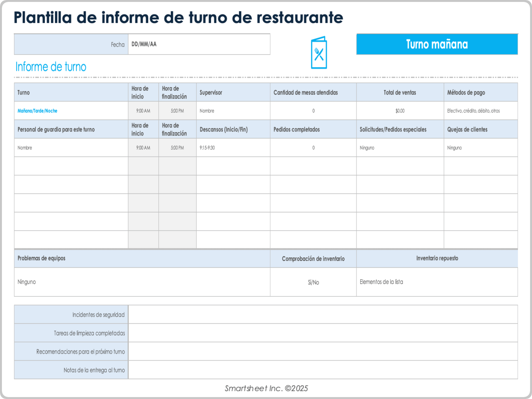Select 9:00 AM in the staff Nombre row
Image resolution: width=532 pixels, height=399 pixels.
[143, 148]
